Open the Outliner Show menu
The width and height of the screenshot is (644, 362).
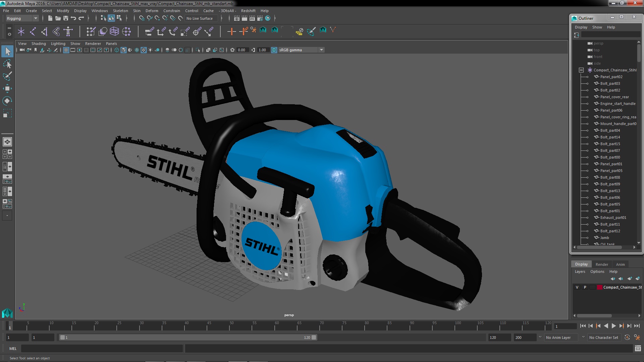point(597,27)
